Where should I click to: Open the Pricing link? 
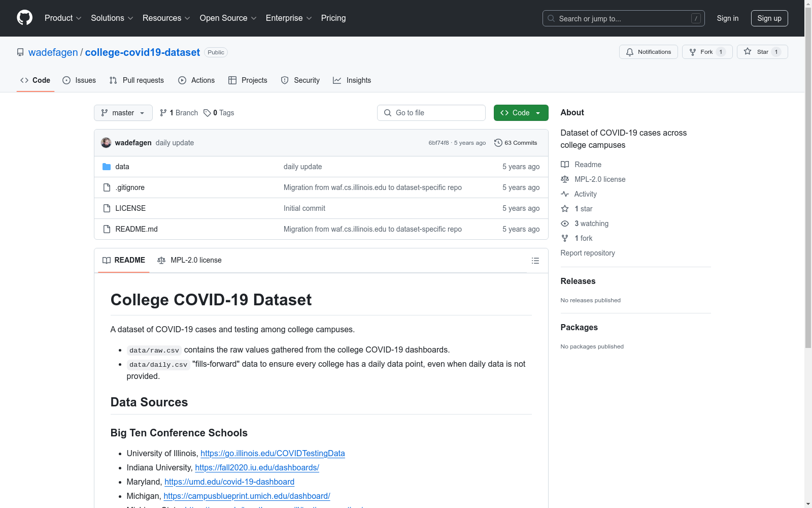click(333, 18)
